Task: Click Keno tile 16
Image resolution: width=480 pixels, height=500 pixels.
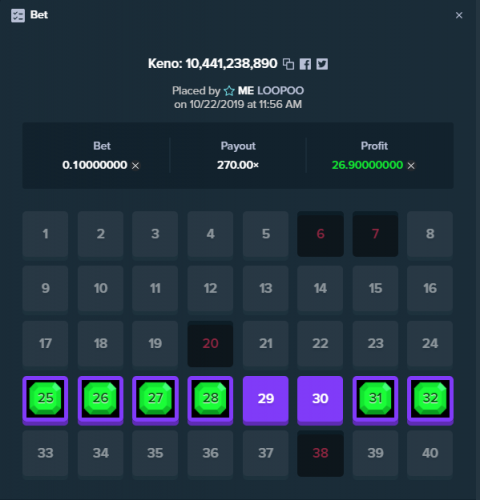Action: point(430,289)
